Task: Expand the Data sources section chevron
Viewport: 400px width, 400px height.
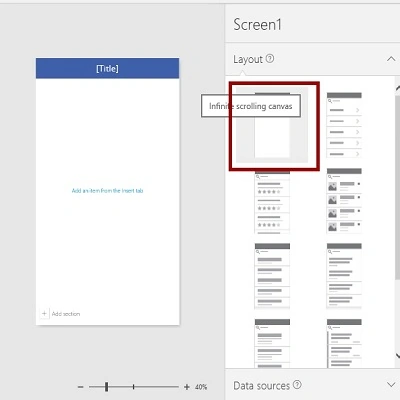Action: pyautogui.click(x=391, y=385)
